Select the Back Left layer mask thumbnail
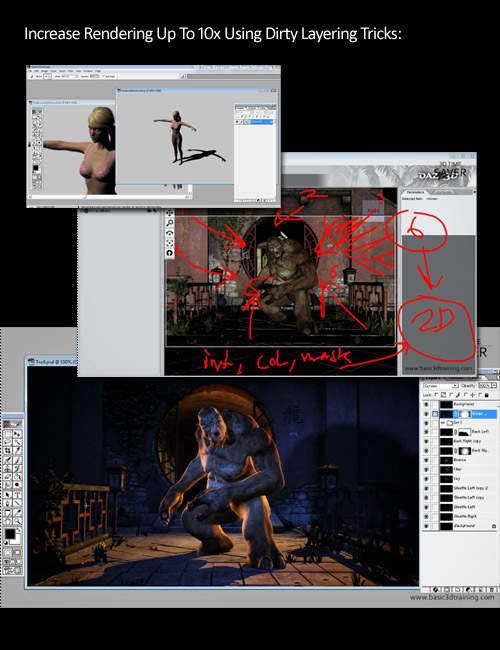 pos(465,432)
